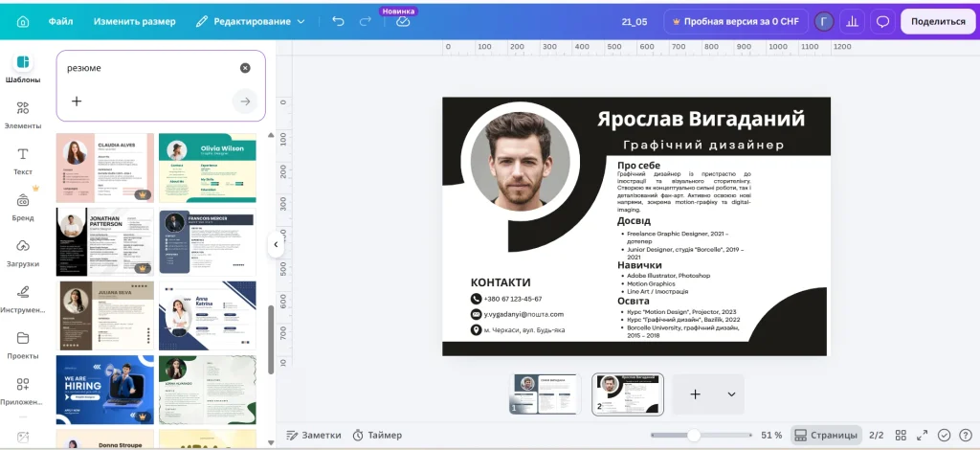Screen dimensions: 980x450
Task: Submit search with arrow button
Action: tap(245, 101)
